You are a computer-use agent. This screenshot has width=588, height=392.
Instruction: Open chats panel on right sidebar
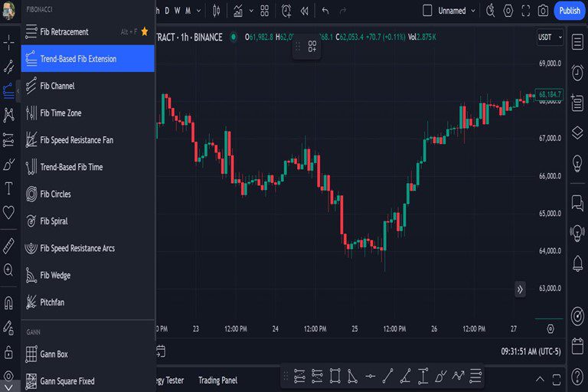(x=577, y=203)
